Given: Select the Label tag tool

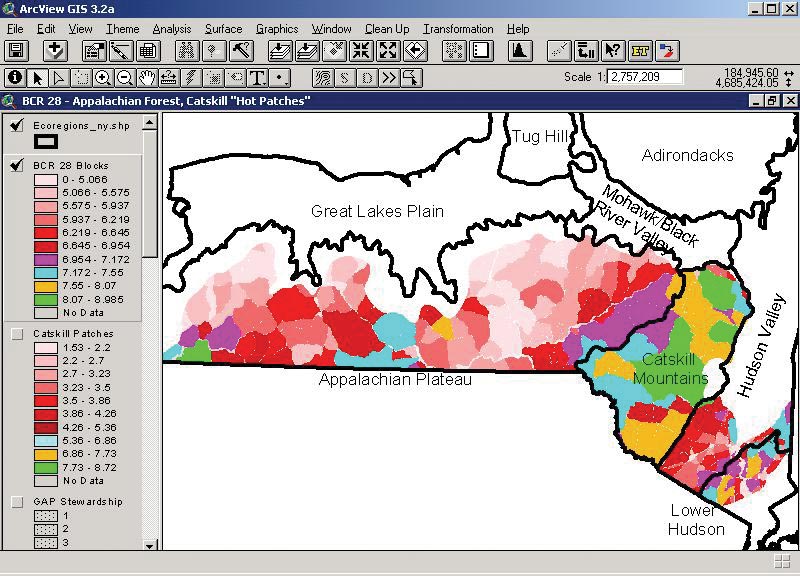Looking at the screenshot, I should pyautogui.click(x=235, y=78).
